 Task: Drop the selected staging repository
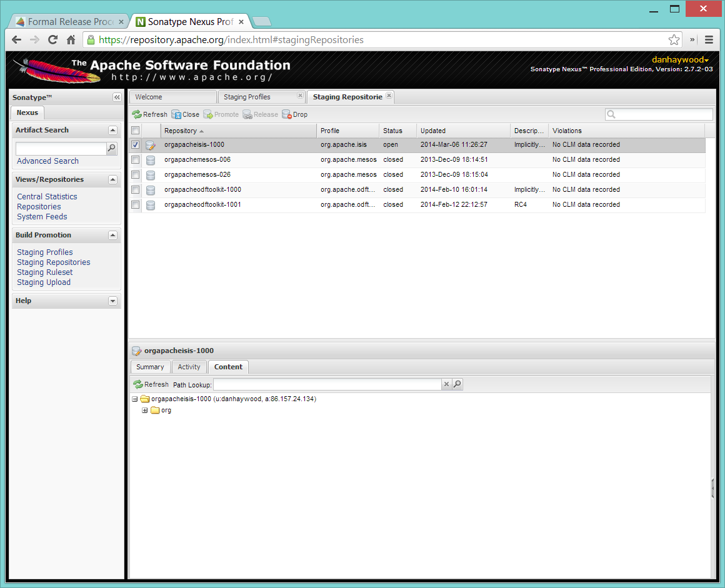295,114
